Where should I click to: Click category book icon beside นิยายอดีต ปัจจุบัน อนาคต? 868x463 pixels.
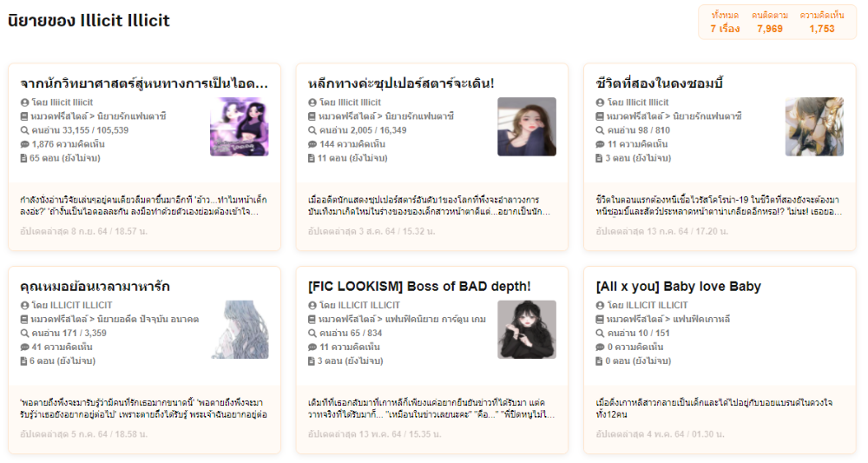(24, 319)
